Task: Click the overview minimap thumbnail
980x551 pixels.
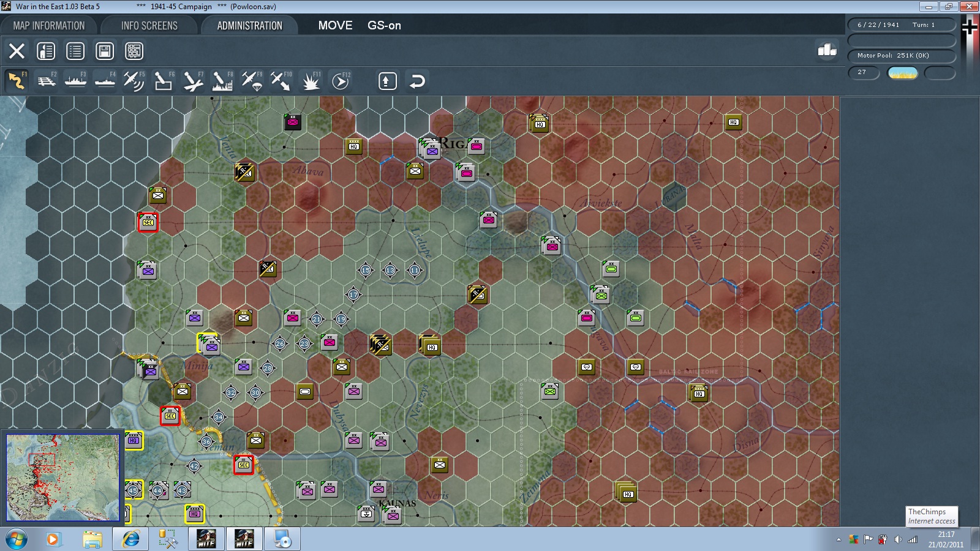Action: (62, 478)
